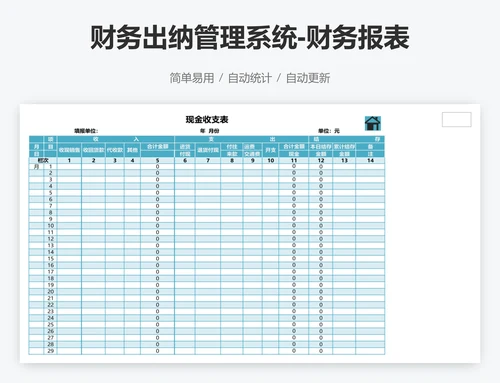This screenshot has width=500, height=383.
Task: Click income total 0 in day 16 row
Action: [157, 265]
